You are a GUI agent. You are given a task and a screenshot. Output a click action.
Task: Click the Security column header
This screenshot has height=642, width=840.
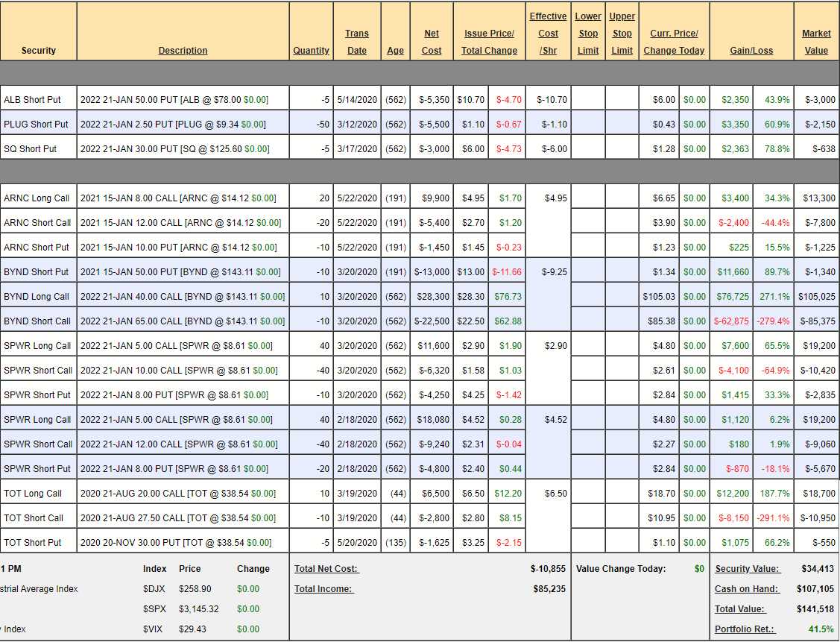click(39, 51)
